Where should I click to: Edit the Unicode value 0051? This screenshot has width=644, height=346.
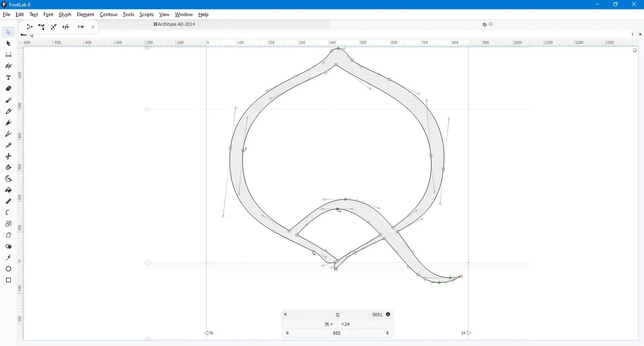[x=377, y=315]
